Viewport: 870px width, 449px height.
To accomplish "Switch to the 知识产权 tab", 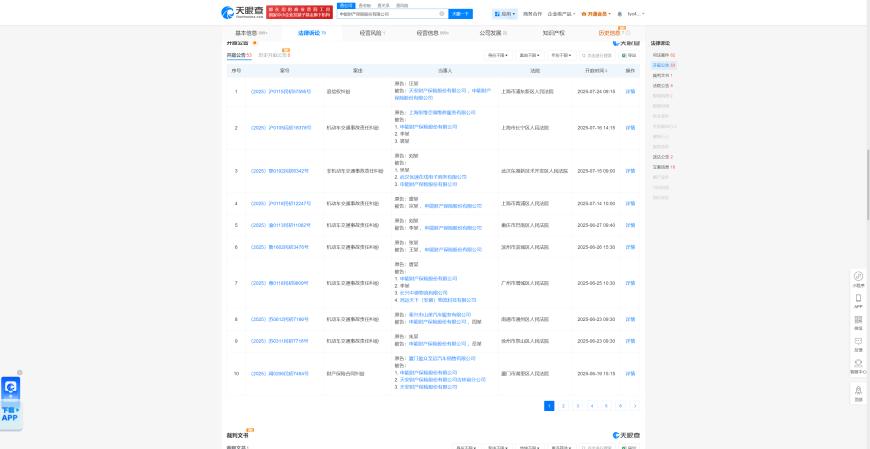I will click(x=553, y=33).
